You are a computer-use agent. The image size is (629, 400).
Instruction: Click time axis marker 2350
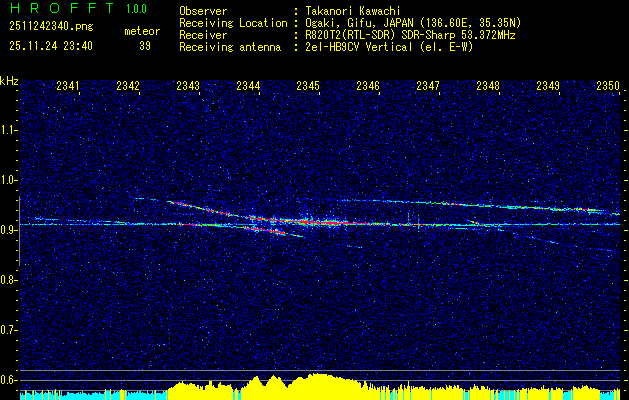[x=608, y=85]
